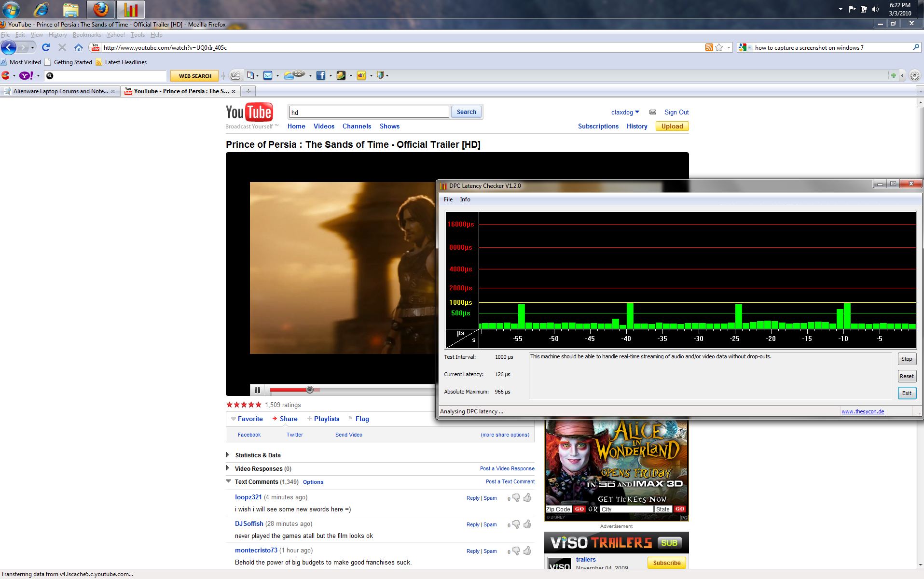Click the yellow Upload button

pos(672,126)
